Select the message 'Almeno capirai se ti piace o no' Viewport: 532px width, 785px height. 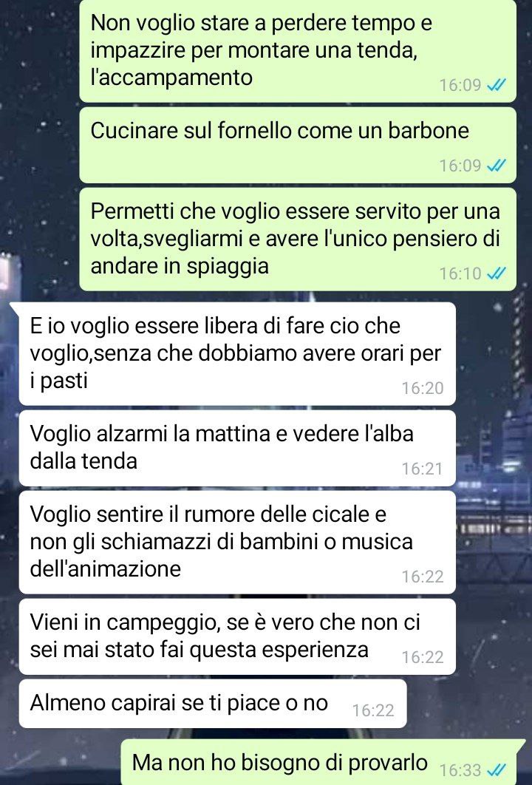click(x=213, y=704)
